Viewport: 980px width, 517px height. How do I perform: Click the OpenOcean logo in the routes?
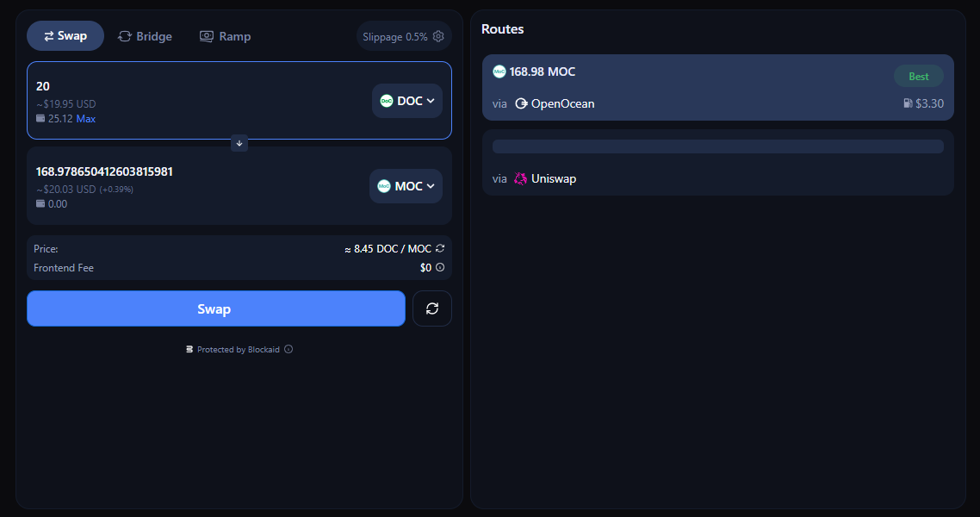521,103
